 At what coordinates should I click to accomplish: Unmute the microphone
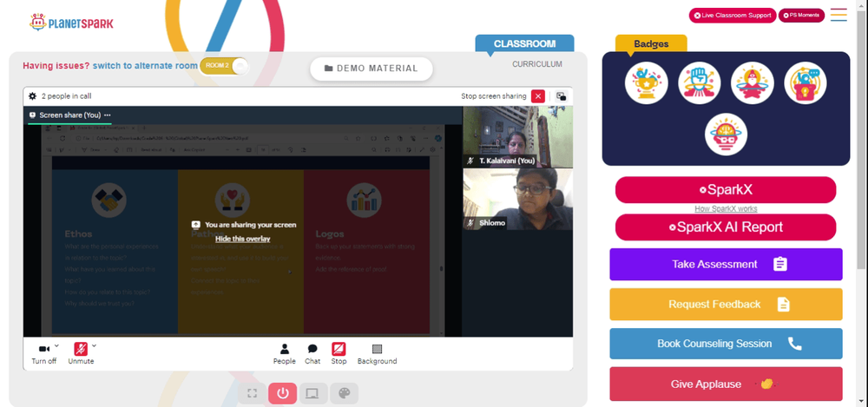(81, 353)
